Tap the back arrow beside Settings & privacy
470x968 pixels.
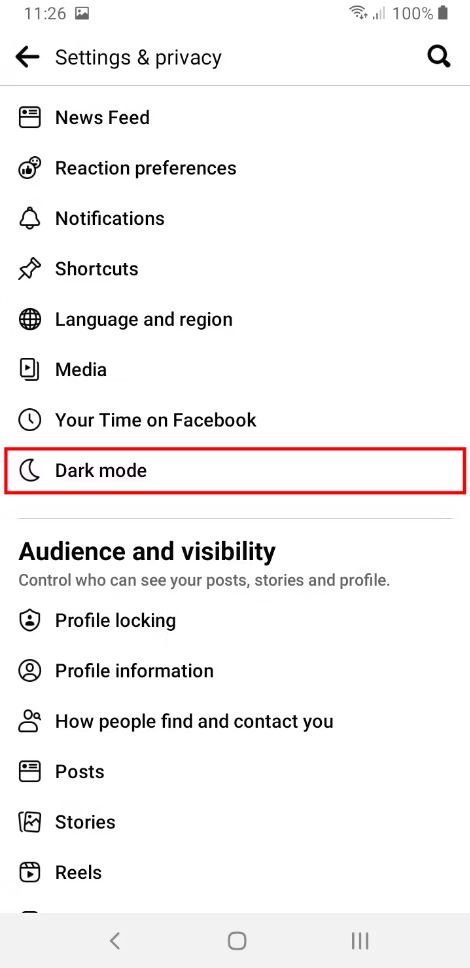click(27, 57)
